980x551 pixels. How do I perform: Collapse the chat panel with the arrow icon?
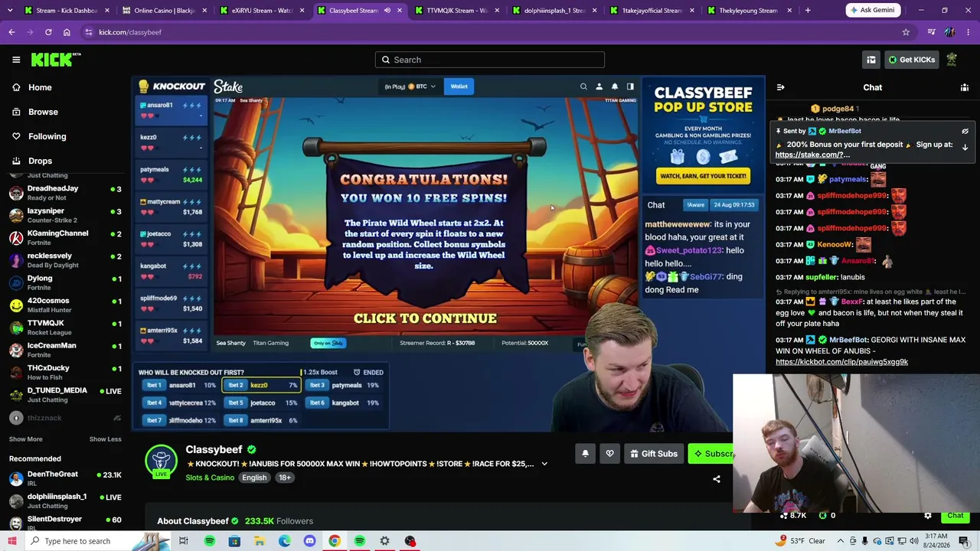point(780,87)
